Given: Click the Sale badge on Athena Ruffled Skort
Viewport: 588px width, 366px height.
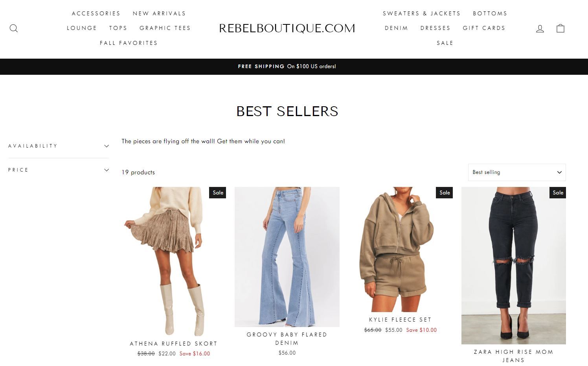Looking at the screenshot, I should 218,192.
